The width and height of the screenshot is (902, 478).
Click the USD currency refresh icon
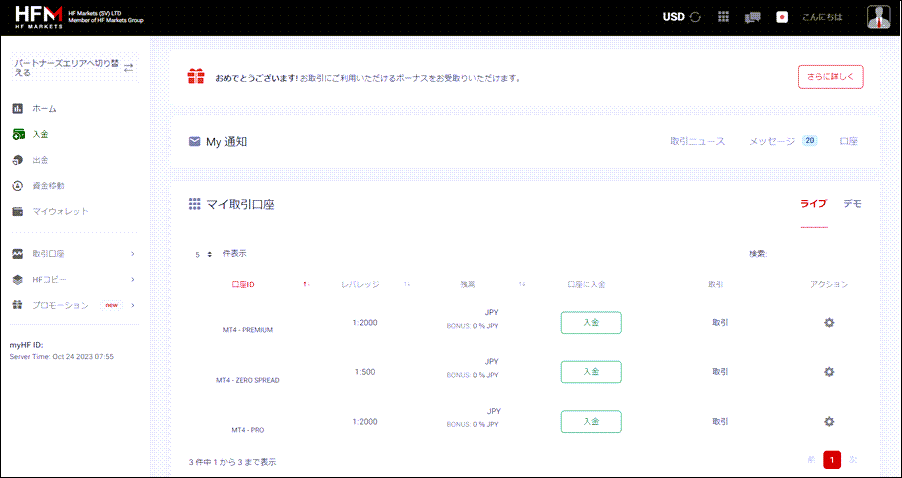[x=695, y=17]
